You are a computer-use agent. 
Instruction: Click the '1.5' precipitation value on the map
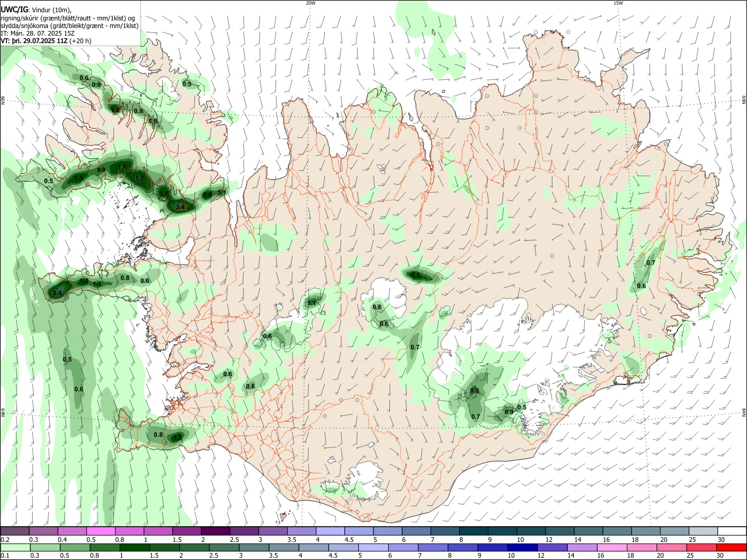164,194
